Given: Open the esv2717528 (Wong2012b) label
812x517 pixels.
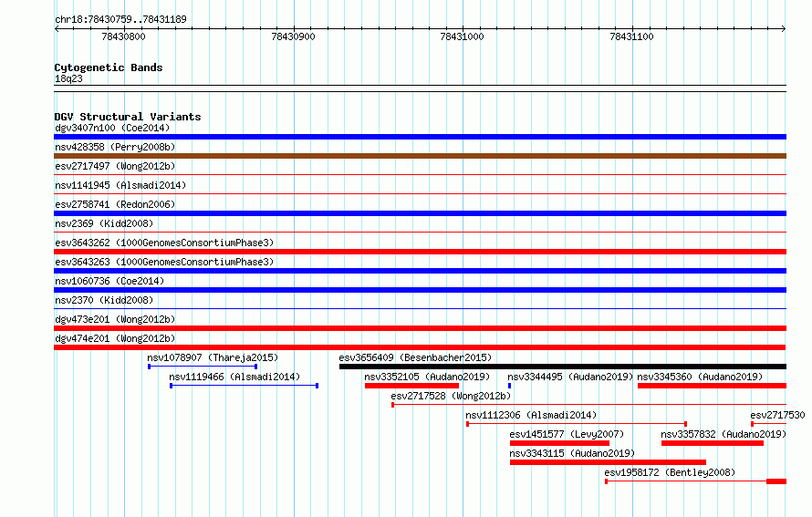Looking at the screenshot, I should click(x=451, y=396).
